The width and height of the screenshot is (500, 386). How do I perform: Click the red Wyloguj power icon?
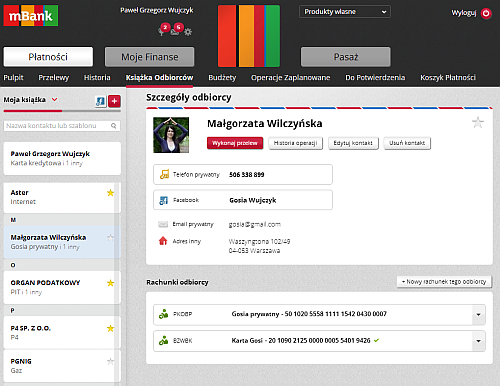pyautogui.click(x=486, y=13)
